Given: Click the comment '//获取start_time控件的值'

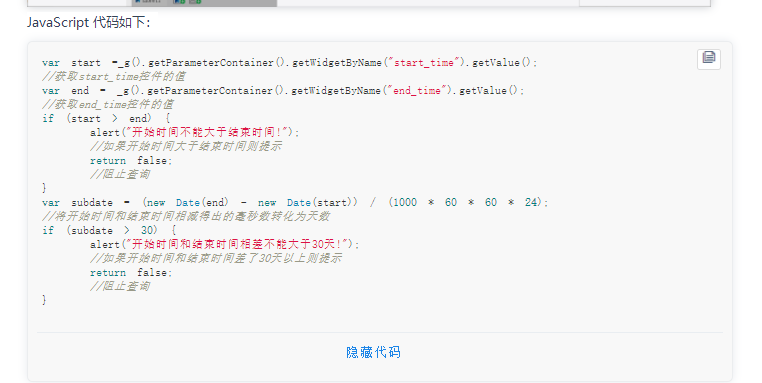Looking at the screenshot, I should click(114, 76).
